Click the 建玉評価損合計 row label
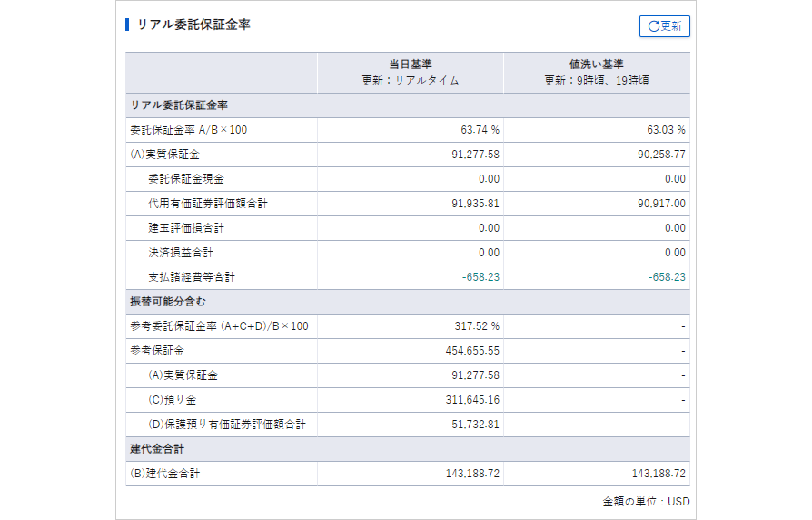 (x=185, y=228)
